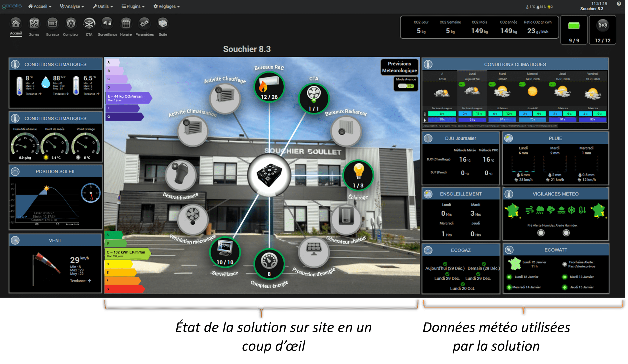The image size is (628, 364).
Task: Click the Point de rosée yellow indicator
Action: [x=46, y=158]
